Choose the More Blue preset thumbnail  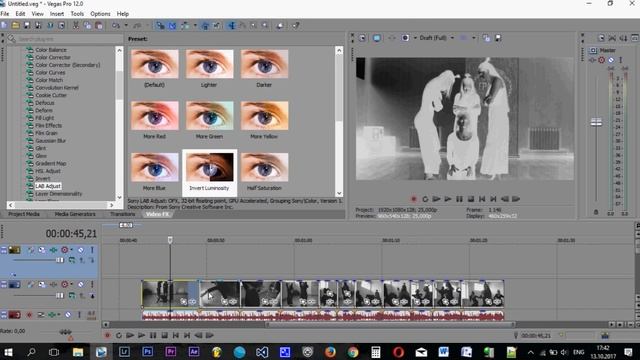pyautogui.click(x=155, y=167)
